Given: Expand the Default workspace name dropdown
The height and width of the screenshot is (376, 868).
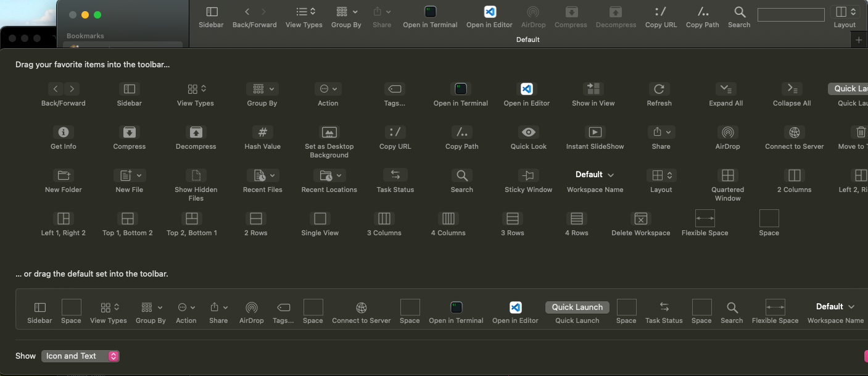Looking at the screenshot, I should click(593, 175).
